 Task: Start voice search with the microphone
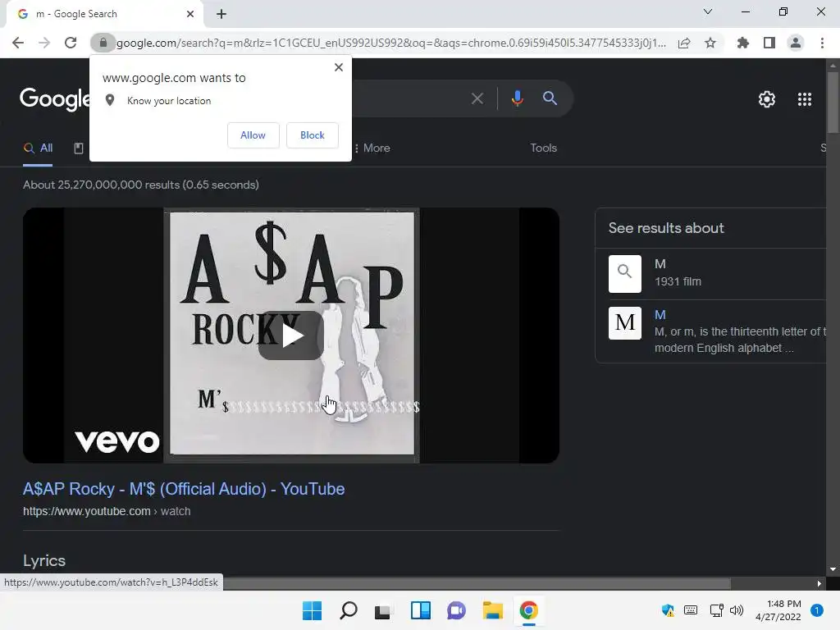click(517, 98)
